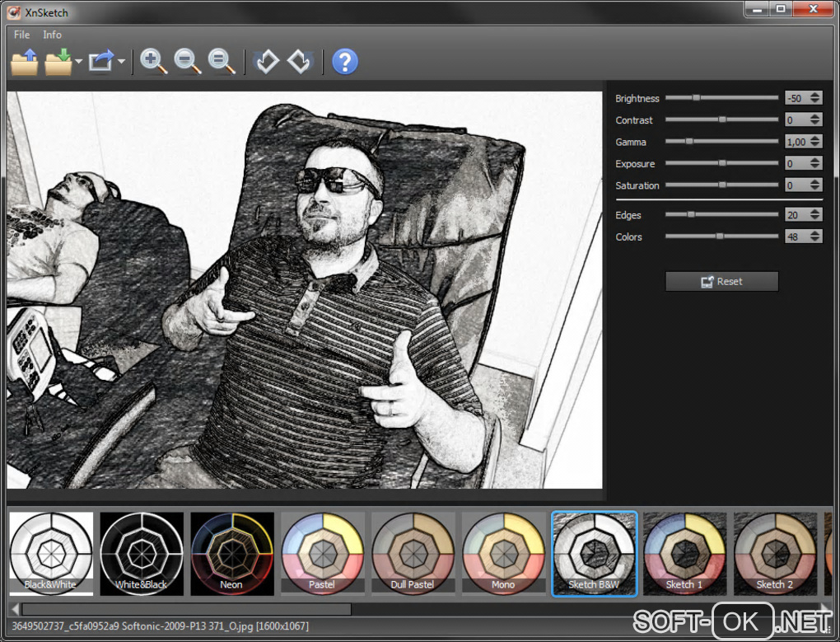
Task: Click the Contrast value spinner arrows
Action: [815, 120]
